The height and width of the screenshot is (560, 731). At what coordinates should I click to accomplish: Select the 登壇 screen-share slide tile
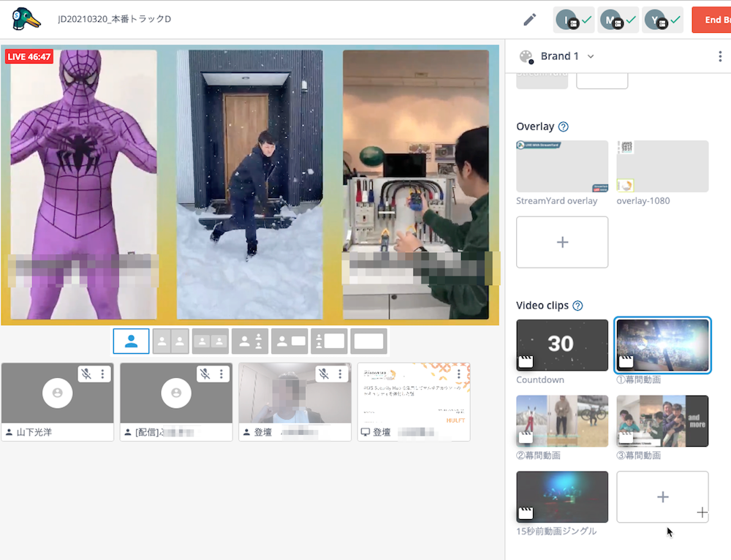414,402
